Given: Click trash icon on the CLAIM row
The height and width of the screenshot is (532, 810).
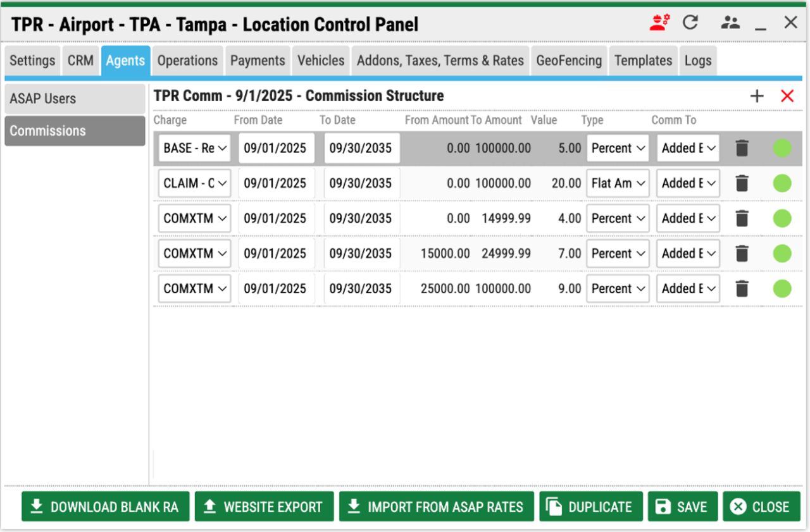Looking at the screenshot, I should [742, 183].
